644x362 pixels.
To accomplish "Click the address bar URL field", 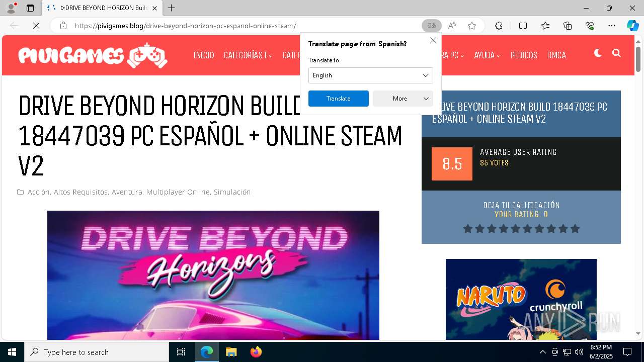I will click(x=244, y=26).
